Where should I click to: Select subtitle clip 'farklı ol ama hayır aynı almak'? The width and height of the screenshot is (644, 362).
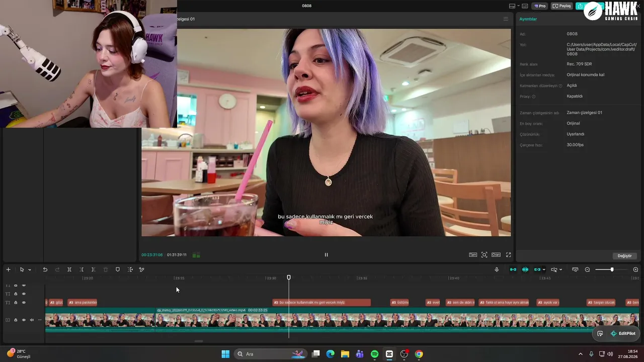504,303
